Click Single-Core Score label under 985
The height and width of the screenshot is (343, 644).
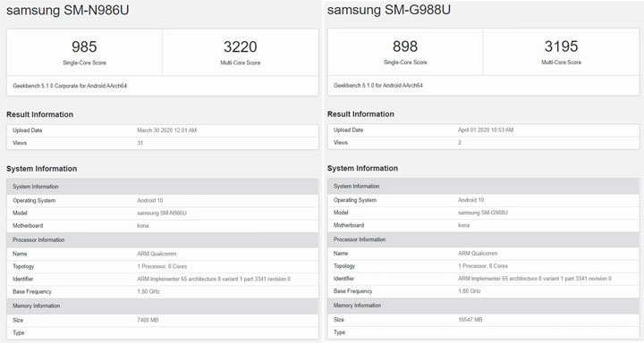(x=84, y=63)
